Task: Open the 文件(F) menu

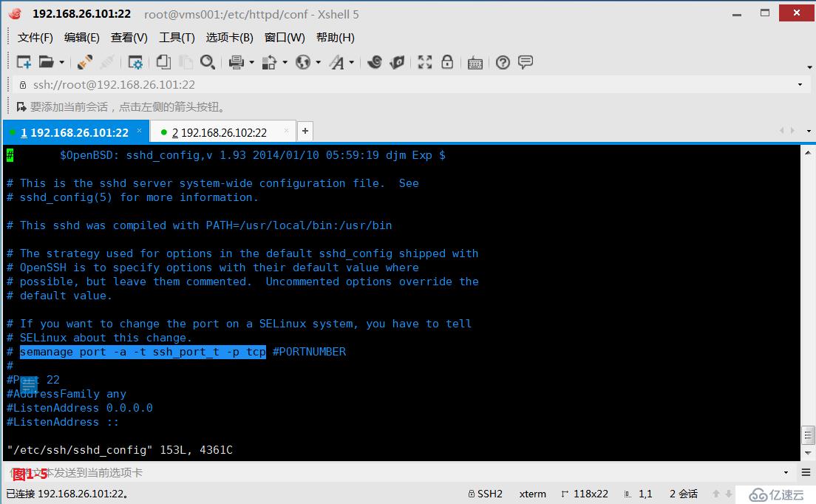Action: tap(35, 38)
